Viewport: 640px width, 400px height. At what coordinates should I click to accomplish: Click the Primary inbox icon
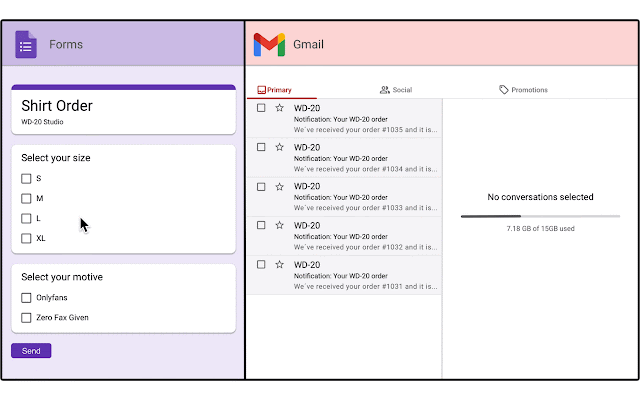[x=261, y=90]
